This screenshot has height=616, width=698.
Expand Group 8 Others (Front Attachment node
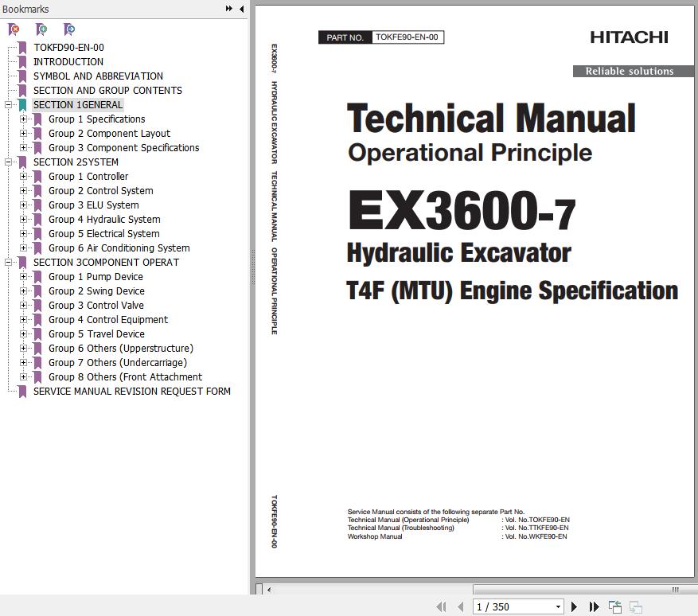[23, 377]
